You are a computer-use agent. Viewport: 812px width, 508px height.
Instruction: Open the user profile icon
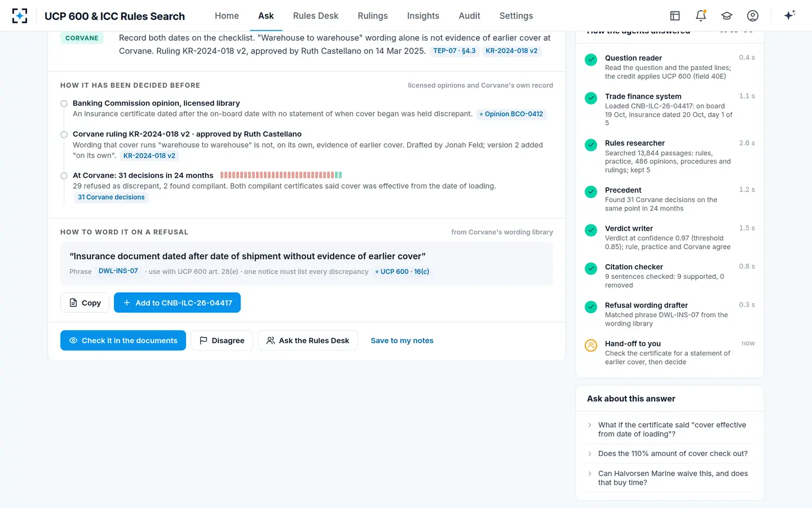pos(753,16)
